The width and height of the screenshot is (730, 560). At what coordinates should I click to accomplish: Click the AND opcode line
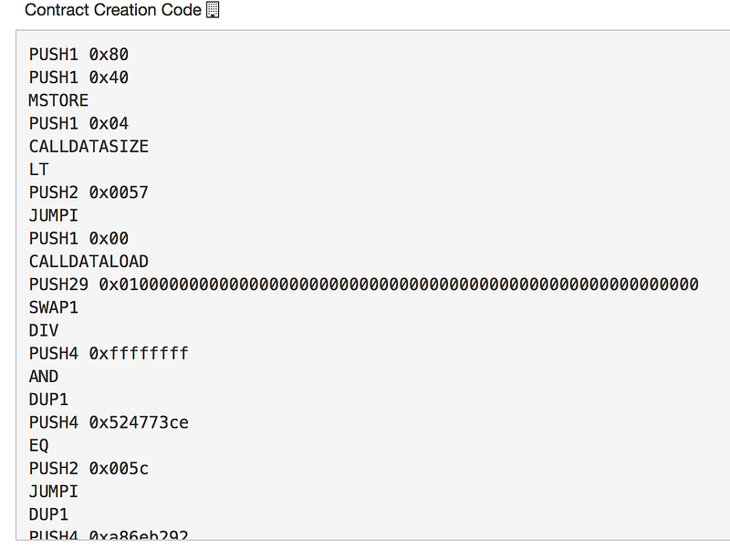(x=44, y=376)
